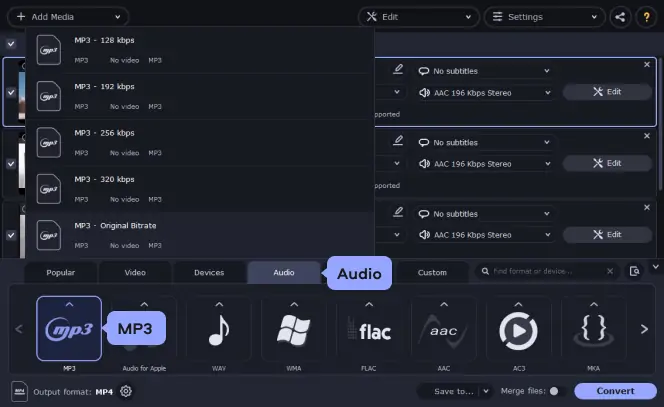Show previous formats with left arrow
The image size is (664, 407).
point(19,329)
